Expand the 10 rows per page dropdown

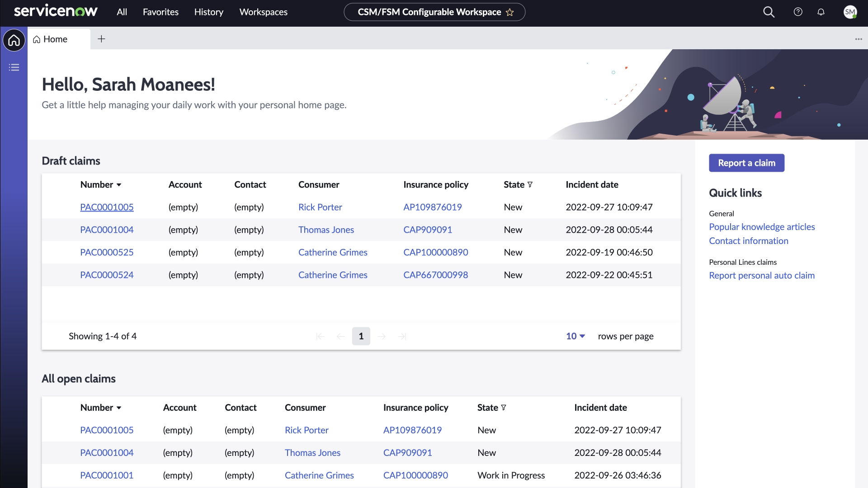(x=576, y=336)
